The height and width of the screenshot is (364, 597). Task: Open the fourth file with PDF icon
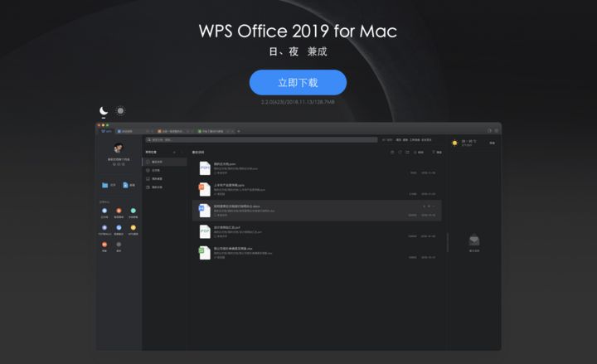point(317,231)
